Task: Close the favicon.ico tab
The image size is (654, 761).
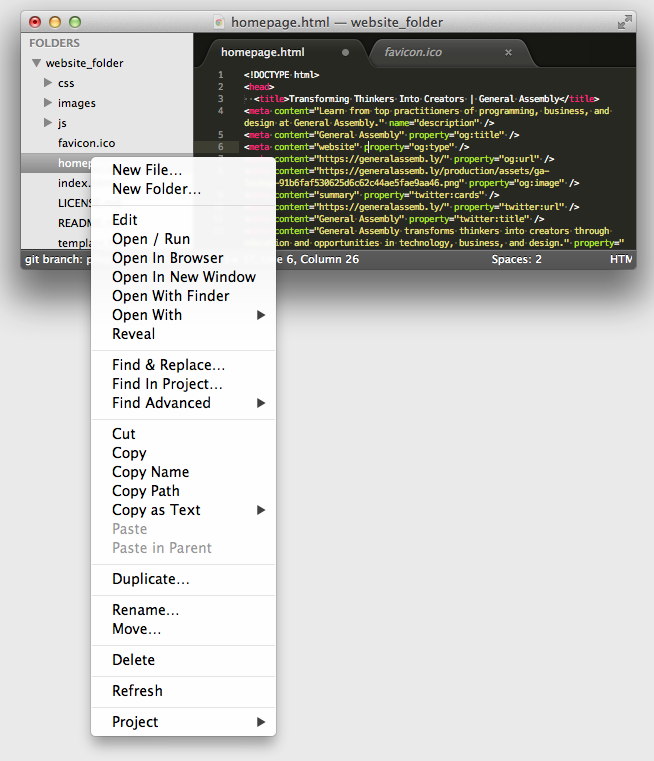Action: click(508, 52)
